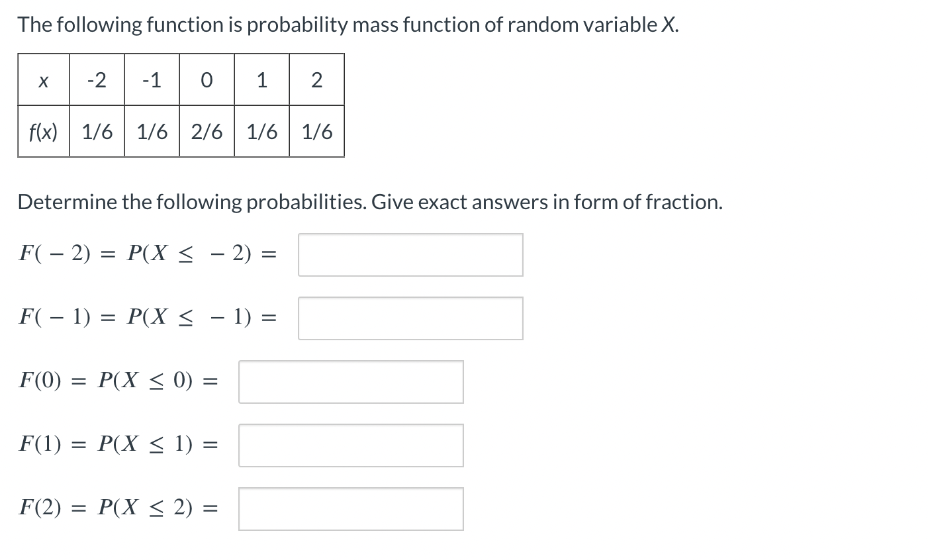Click the answer box for F(0)
Screen dimensions: 928x560
(x=350, y=381)
